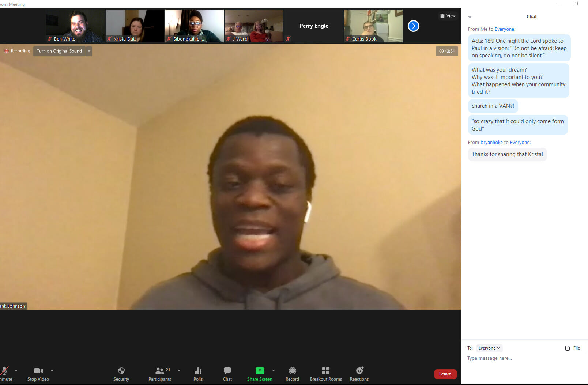
Task: Open the Reactions emoji menu
Action: 359,374
